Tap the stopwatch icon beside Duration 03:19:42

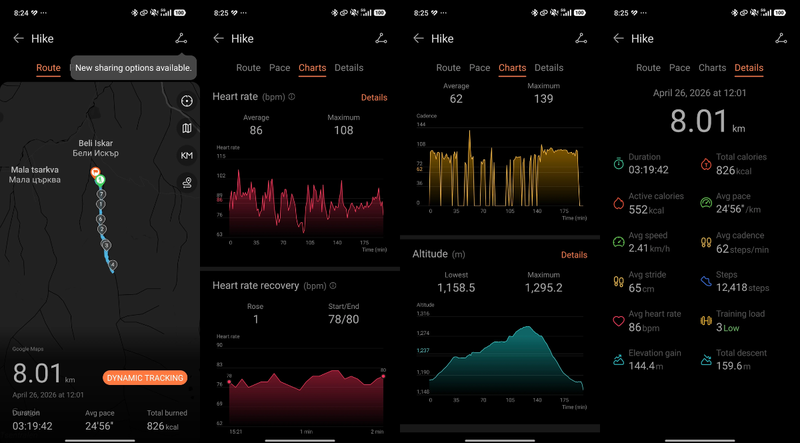click(618, 164)
